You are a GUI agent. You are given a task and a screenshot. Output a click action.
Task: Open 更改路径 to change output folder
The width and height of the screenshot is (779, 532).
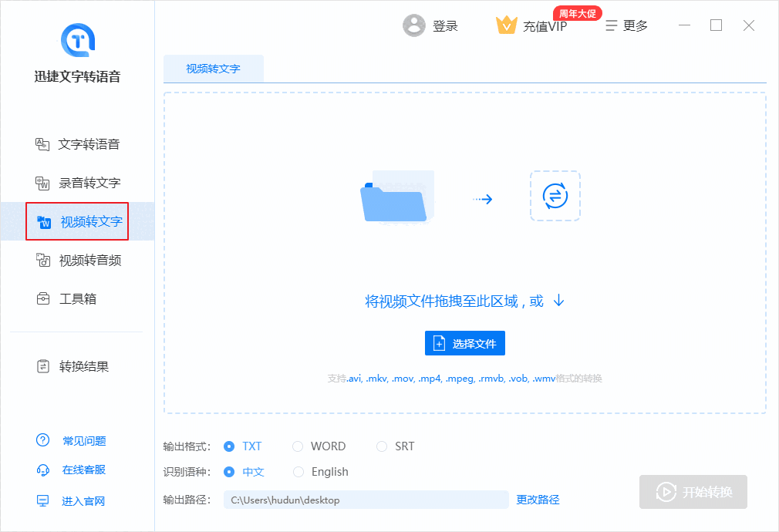(537, 500)
